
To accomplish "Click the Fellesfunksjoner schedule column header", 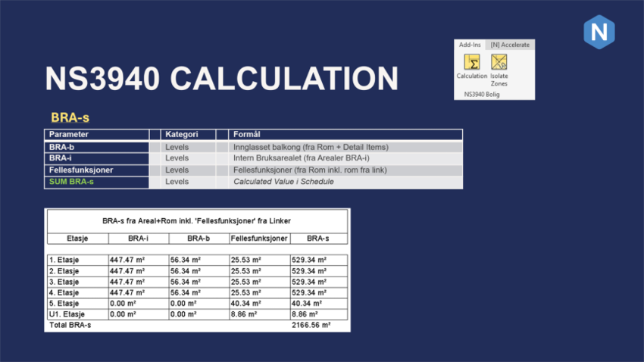I will [259, 239].
